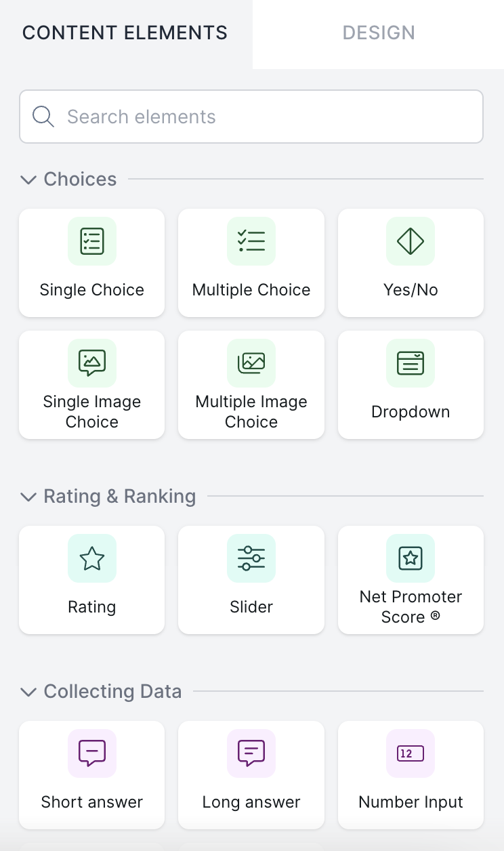This screenshot has height=851, width=504.
Task: Collapse the Rating & Ranking section
Action: pos(28,497)
